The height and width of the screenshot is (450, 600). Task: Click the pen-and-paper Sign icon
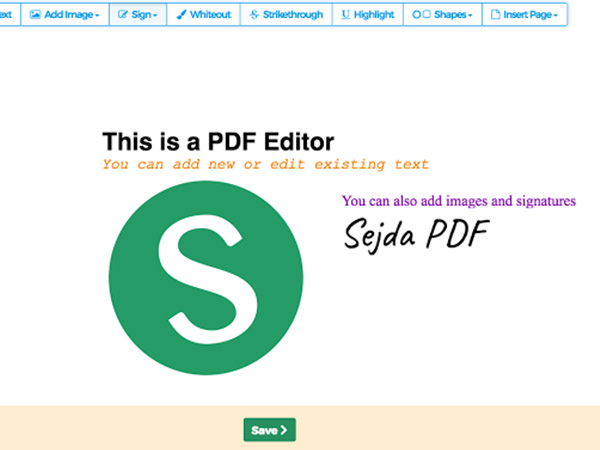123,15
